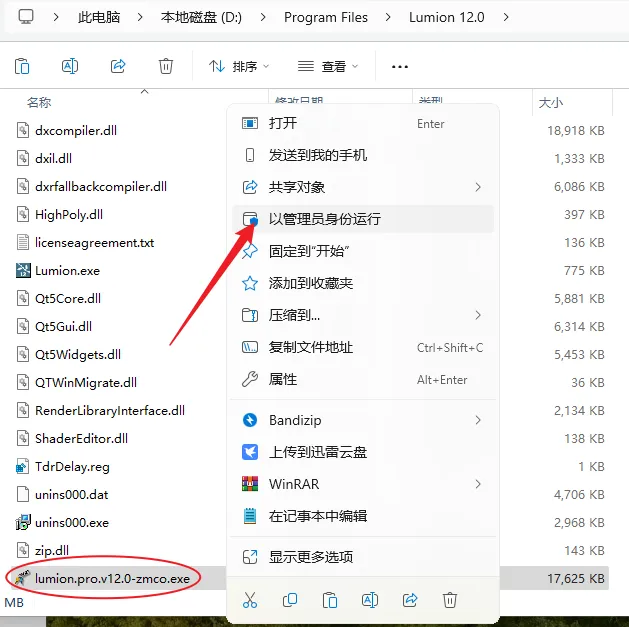Select 固定到"开始" in the context menu
The height and width of the screenshot is (627, 629).
363,251
